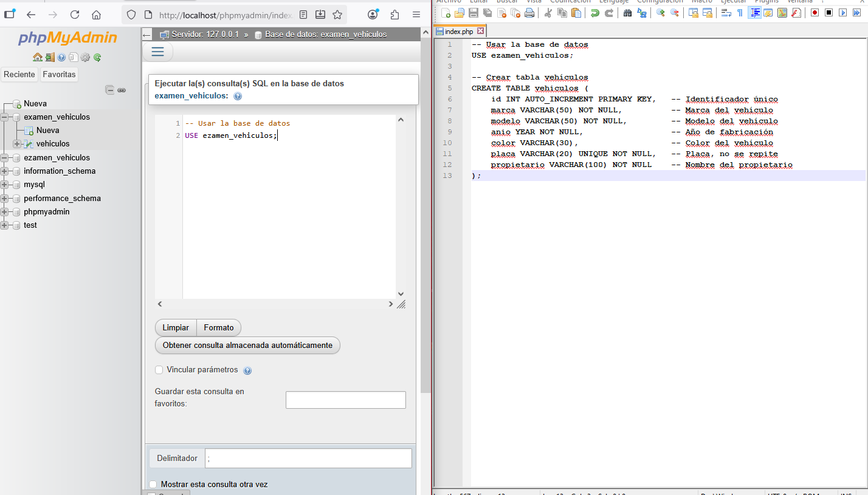This screenshot has width=868, height=495.
Task: Check Mostrar esta consulta otra vez
Action: tap(153, 484)
